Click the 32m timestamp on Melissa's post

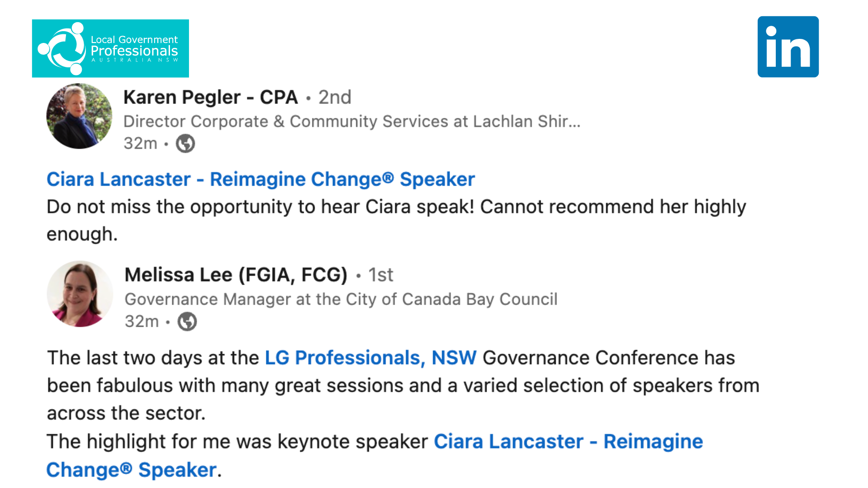pyautogui.click(x=142, y=322)
